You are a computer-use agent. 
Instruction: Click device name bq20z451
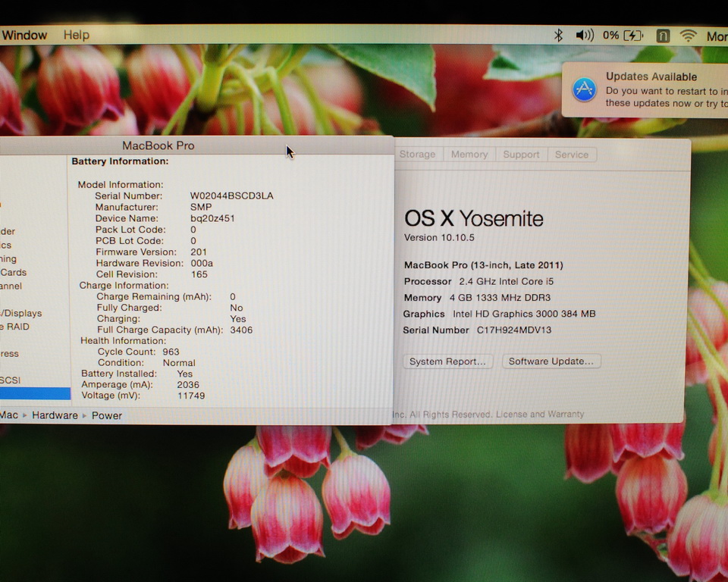pyautogui.click(x=212, y=218)
